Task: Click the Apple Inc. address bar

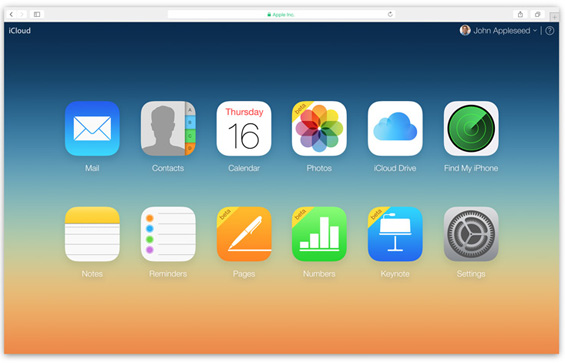Action: tap(281, 14)
